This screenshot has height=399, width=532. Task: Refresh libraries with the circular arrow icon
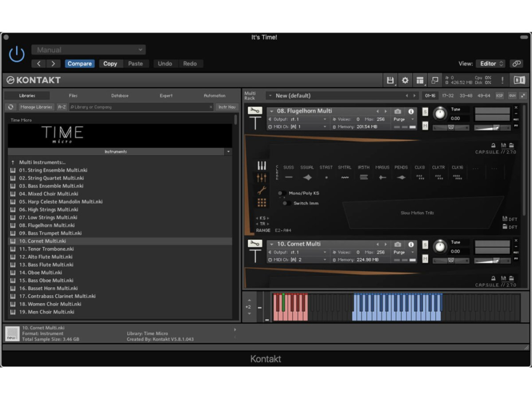tap(10, 107)
